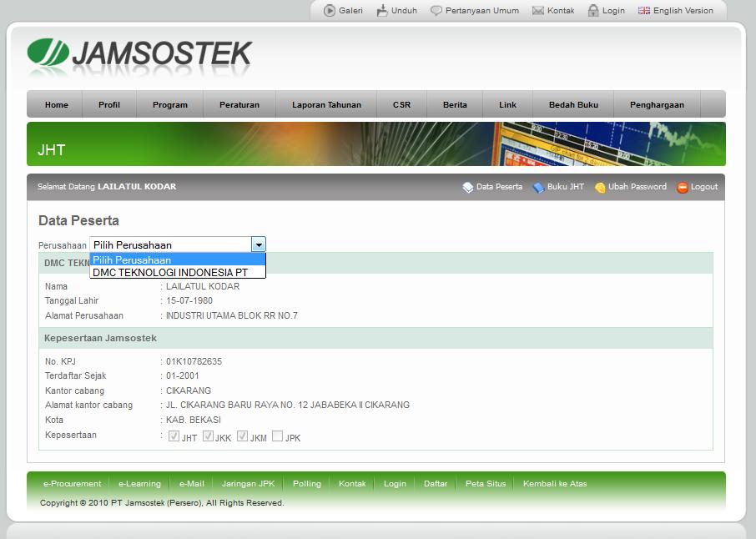Click the Kepesertaan Jamsostek section header
Image resolution: width=756 pixels, height=539 pixels.
pyautogui.click(x=375, y=338)
